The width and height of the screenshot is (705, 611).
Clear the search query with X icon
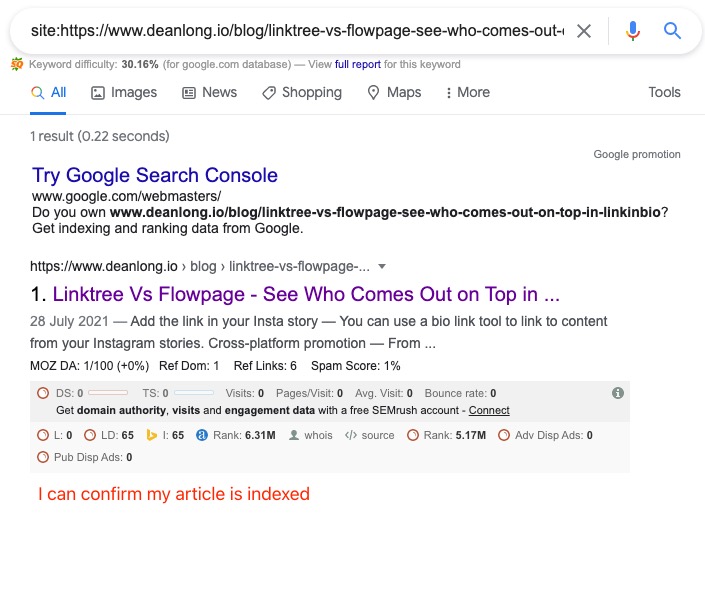click(584, 31)
